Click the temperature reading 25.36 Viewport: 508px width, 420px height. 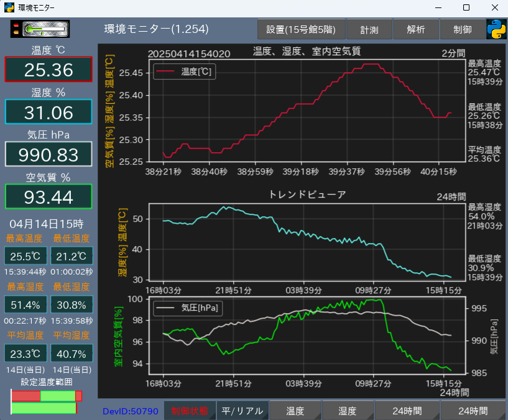tap(48, 70)
